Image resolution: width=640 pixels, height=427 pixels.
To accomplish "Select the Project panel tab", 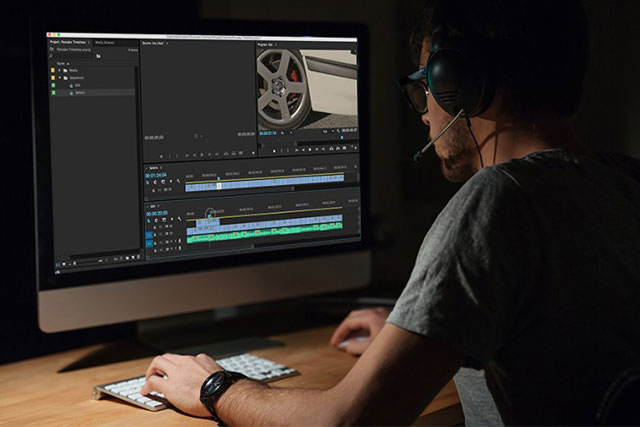I will (x=67, y=43).
